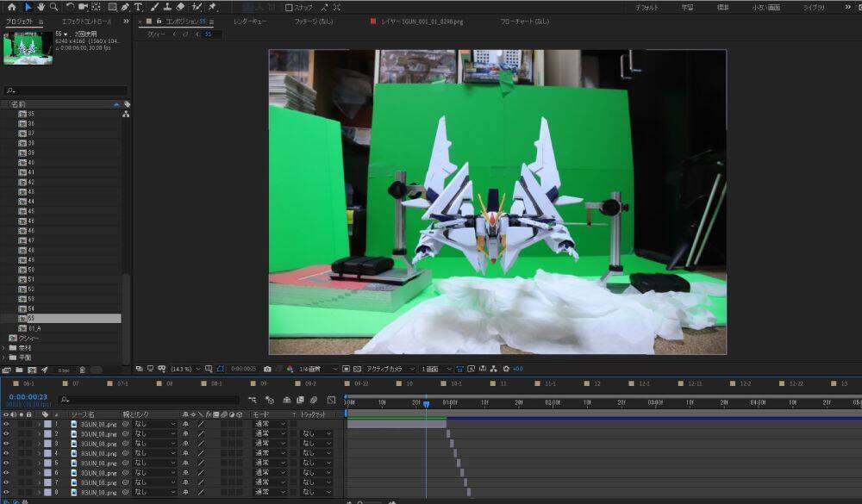862x504 pixels.
Task: Click the 0:00:00:23 current time display
Action: [28, 397]
